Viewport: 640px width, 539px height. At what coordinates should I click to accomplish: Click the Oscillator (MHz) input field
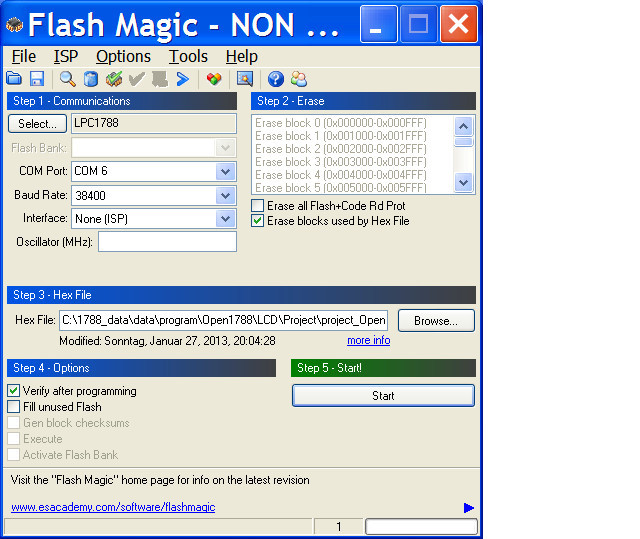(x=167, y=242)
